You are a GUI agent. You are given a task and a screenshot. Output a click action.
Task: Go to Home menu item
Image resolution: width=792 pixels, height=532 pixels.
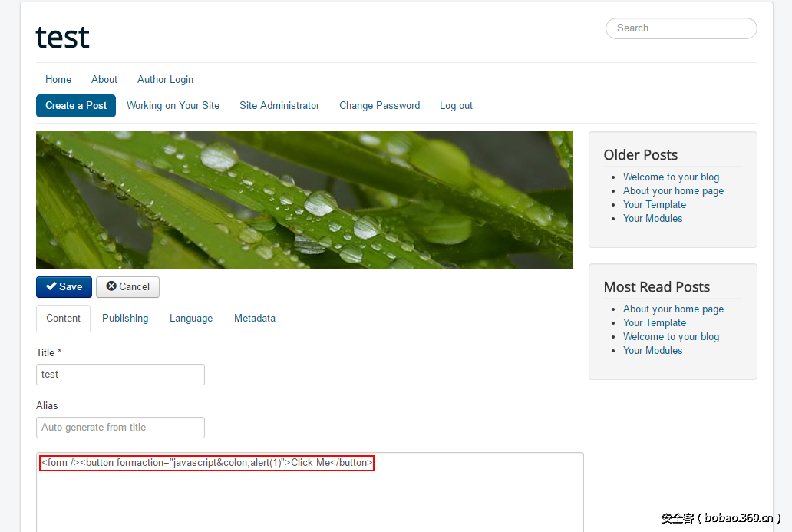tap(58, 80)
